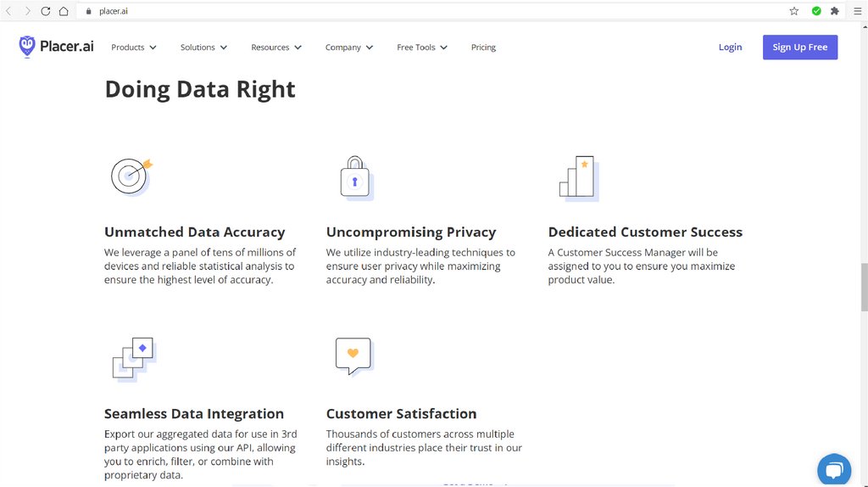Viewport: 868px width, 487px height.
Task: Click the bar chart star icon
Action: 578,176
